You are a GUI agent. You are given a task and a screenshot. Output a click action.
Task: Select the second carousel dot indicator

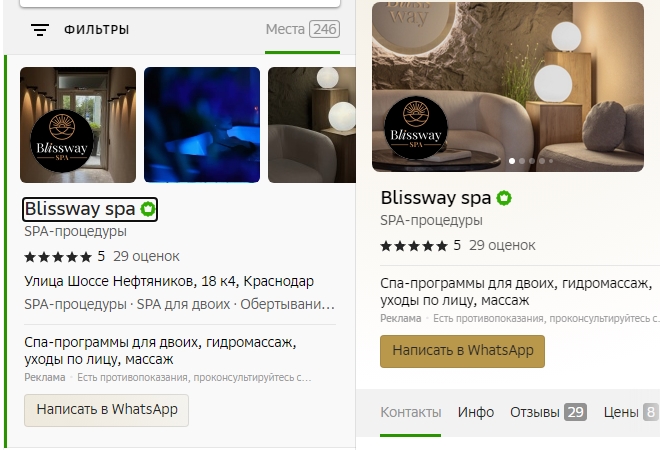pos(522,161)
